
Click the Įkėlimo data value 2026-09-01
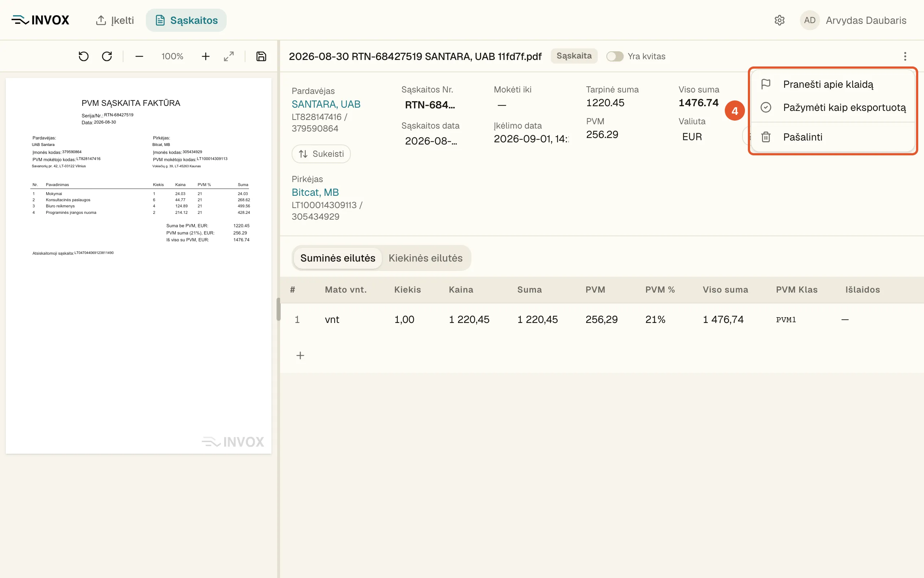click(531, 139)
